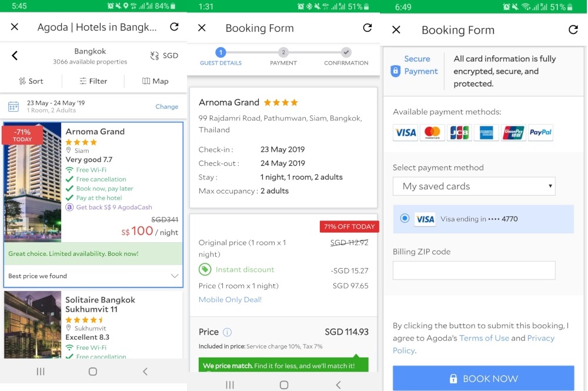Click the Visa payment method logo
Screen dimensions: 588x391
[405, 132]
